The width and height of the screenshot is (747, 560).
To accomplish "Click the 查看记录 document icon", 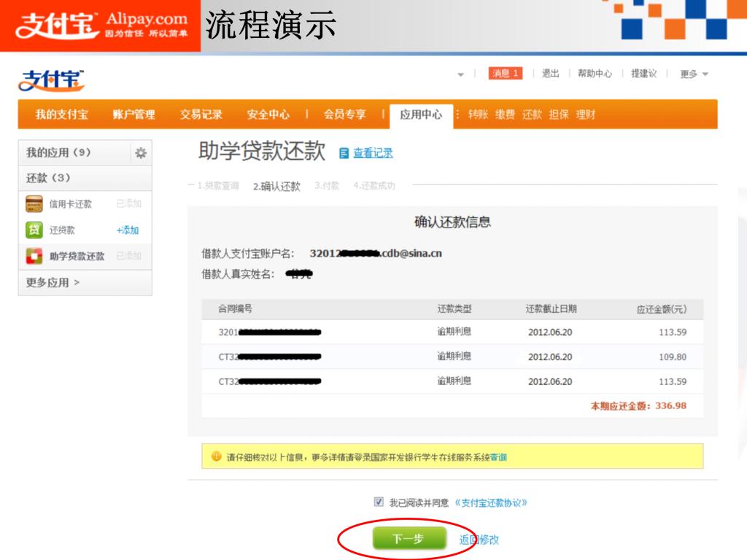I will (x=344, y=153).
